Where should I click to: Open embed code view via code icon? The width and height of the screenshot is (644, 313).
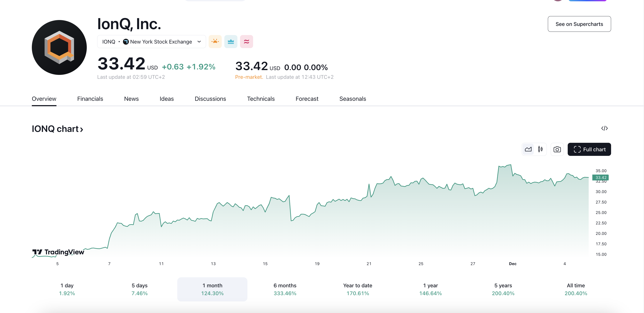pyautogui.click(x=605, y=128)
